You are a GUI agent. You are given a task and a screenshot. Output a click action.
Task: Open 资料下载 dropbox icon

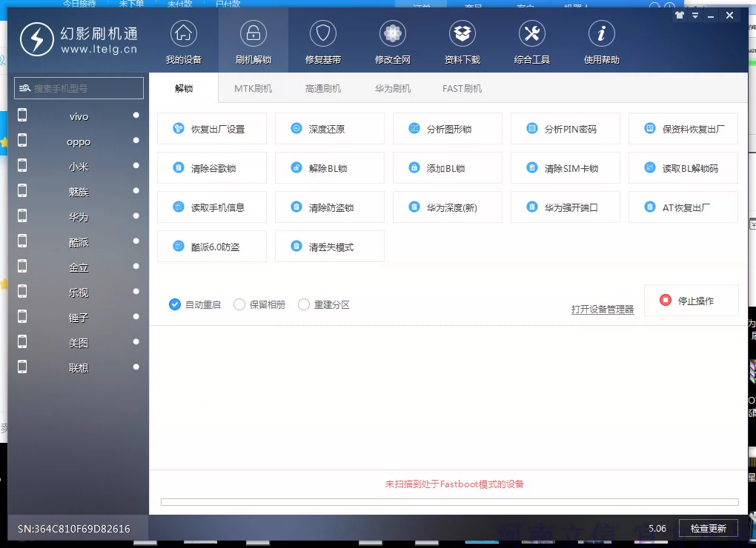tap(462, 33)
